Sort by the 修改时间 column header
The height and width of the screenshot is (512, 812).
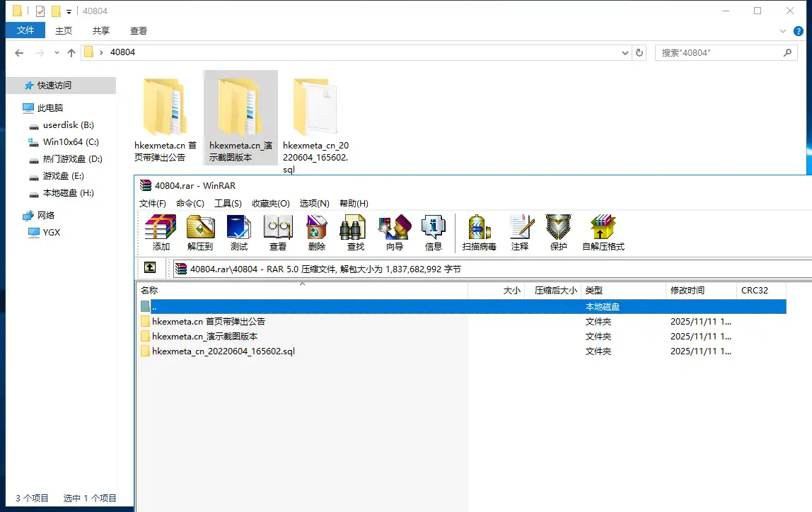tap(687, 290)
